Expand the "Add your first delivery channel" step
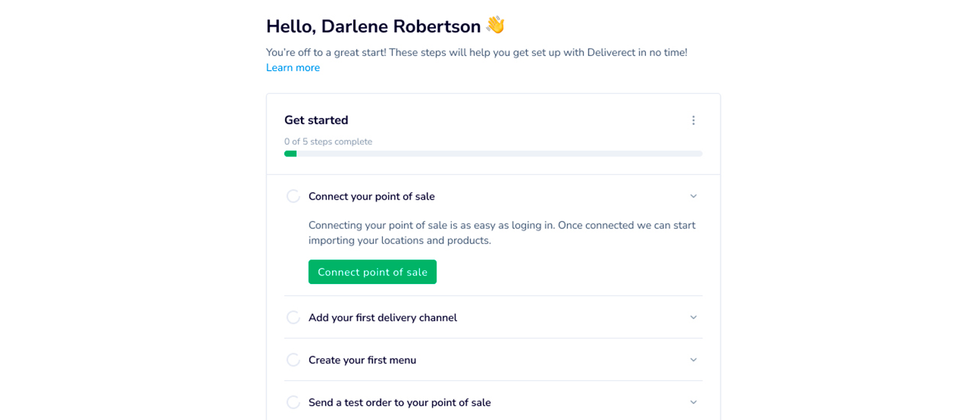 (693, 317)
